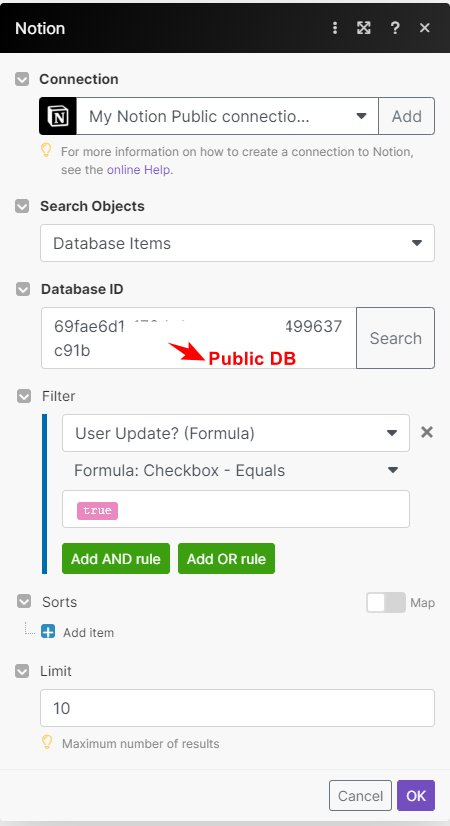The width and height of the screenshot is (450, 826).
Task: Switch on the Sorts Map toggle
Action: [386, 603]
